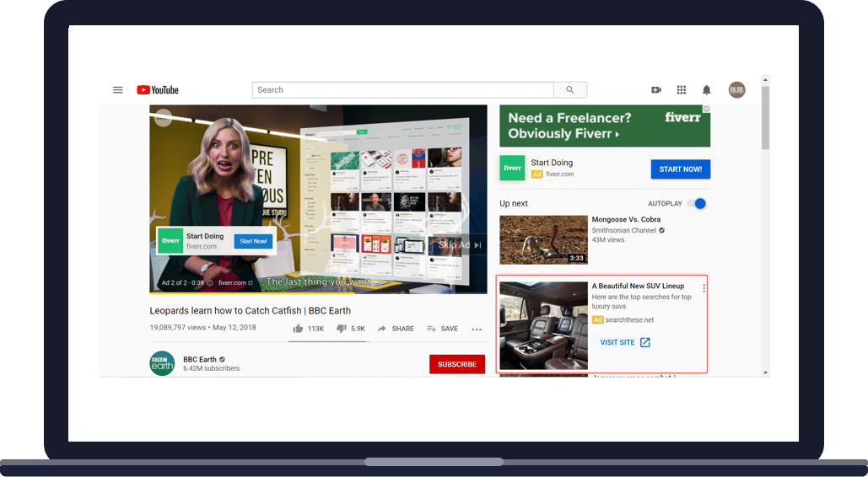Click the search magnifier button
Viewport: 868px width, 477px height.
coord(570,89)
